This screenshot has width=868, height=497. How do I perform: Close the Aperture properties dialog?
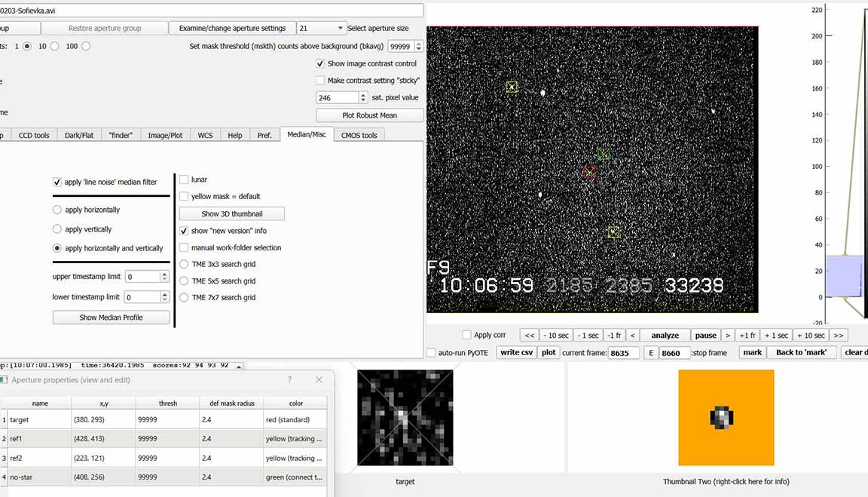319,380
